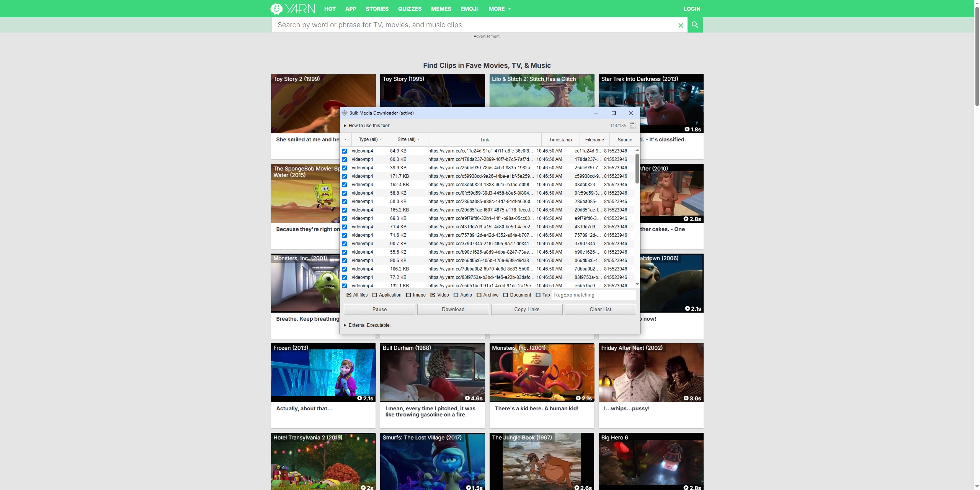Select the link starting with 3790734a-21f6
The height and width of the screenshot is (490, 980).
click(481, 244)
